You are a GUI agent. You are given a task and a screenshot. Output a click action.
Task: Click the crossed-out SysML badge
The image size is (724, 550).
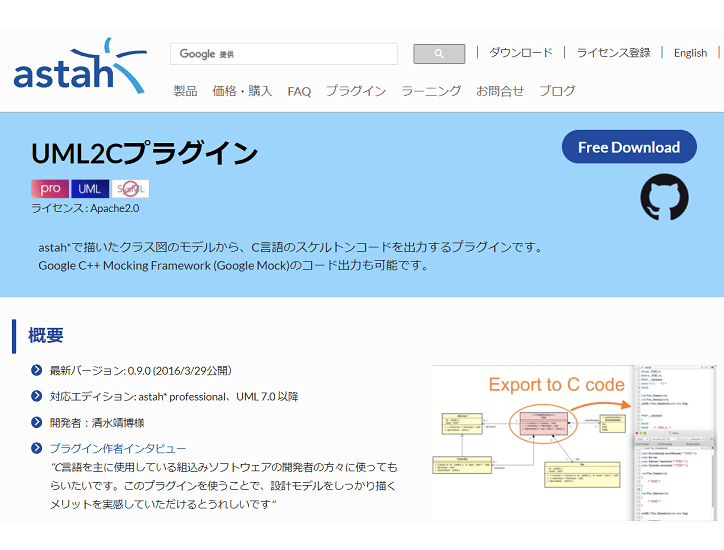130,188
